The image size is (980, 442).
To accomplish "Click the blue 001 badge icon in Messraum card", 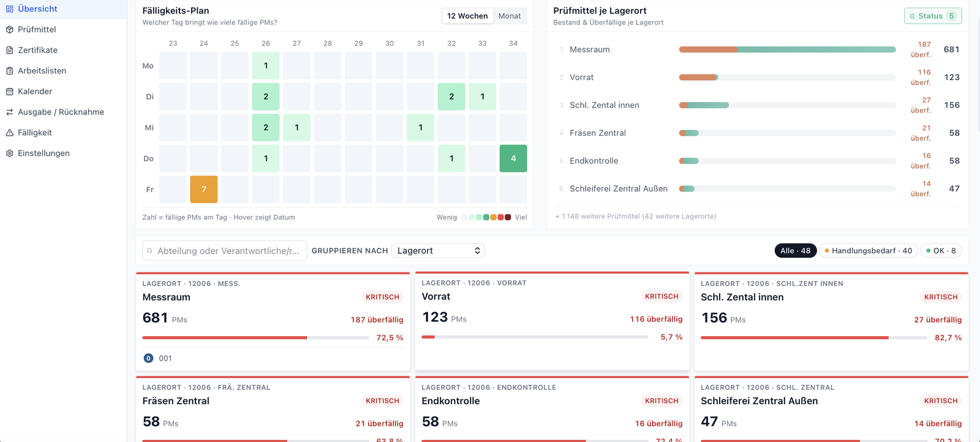I will click(x=148, y=359).
